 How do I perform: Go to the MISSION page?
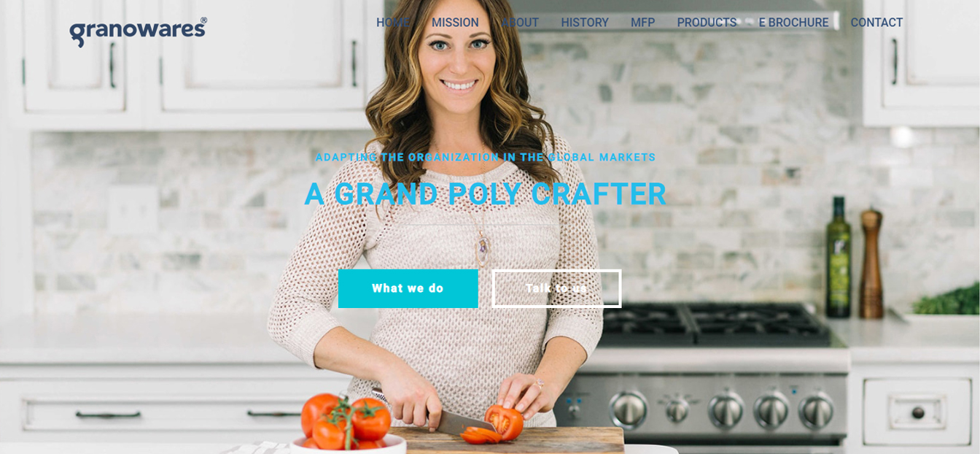pyautogui.click(x=455, y=23)
